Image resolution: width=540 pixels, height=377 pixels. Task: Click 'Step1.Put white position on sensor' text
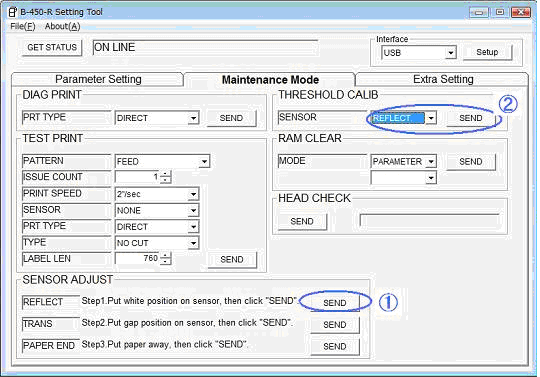pos(151,301)
